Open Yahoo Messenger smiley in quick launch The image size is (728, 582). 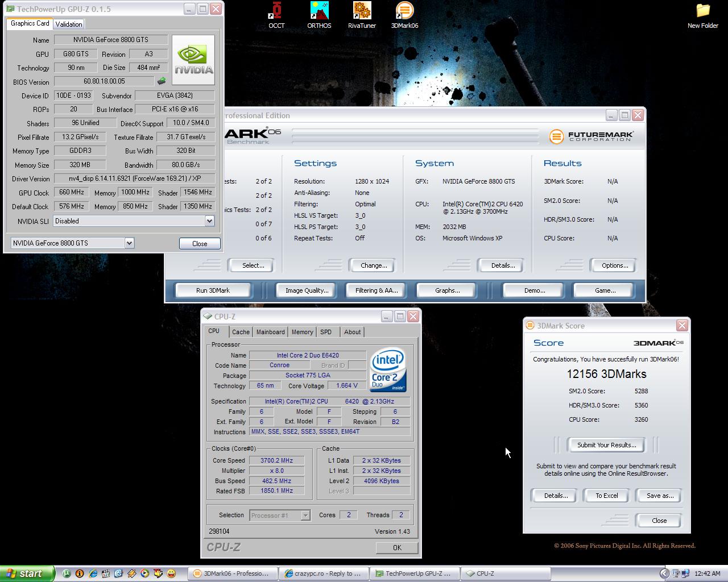point(171,573)
